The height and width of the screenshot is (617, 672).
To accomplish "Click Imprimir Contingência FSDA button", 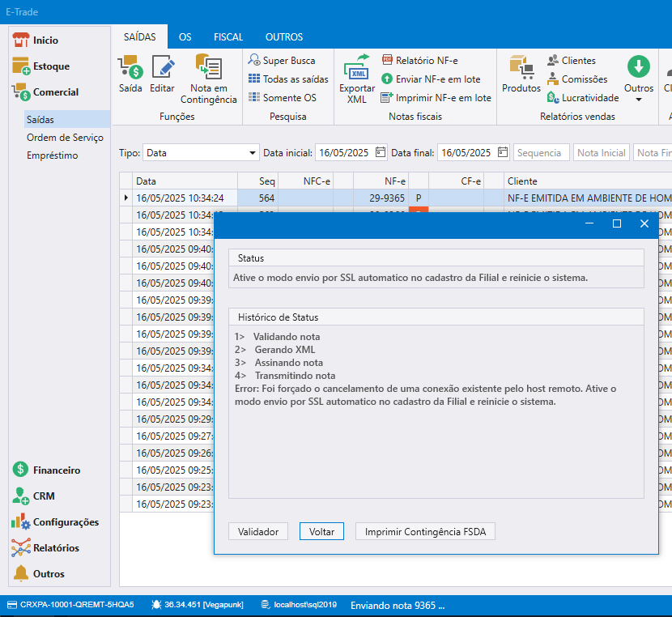I will point(425,531).
